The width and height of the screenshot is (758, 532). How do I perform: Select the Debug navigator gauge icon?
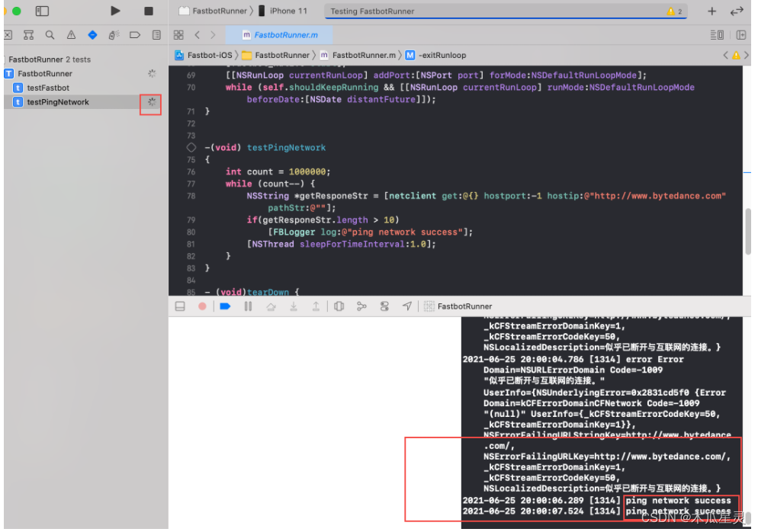(114, 35)
